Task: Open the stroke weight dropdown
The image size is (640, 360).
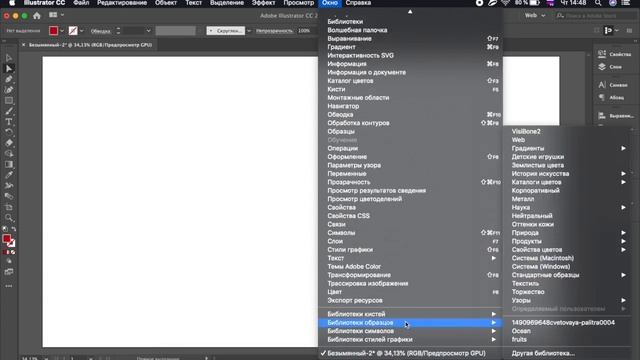Action: [x=148, y=31]
